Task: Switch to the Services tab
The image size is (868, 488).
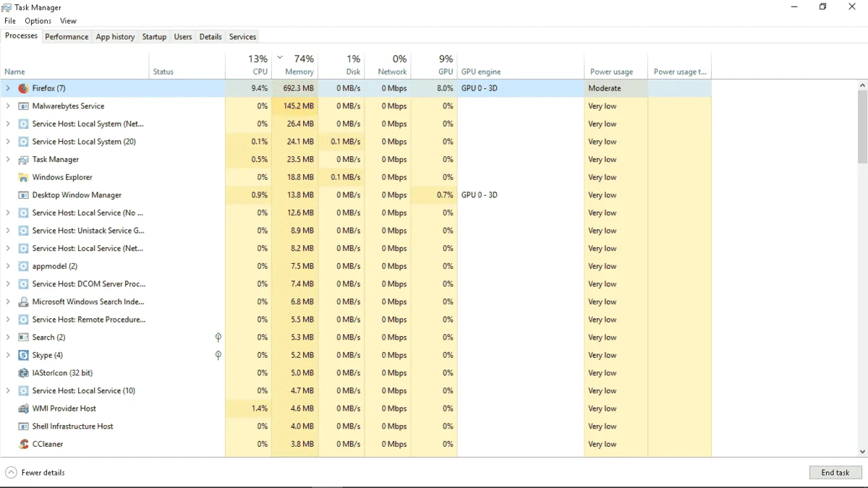Action: [x=242, y=37]
